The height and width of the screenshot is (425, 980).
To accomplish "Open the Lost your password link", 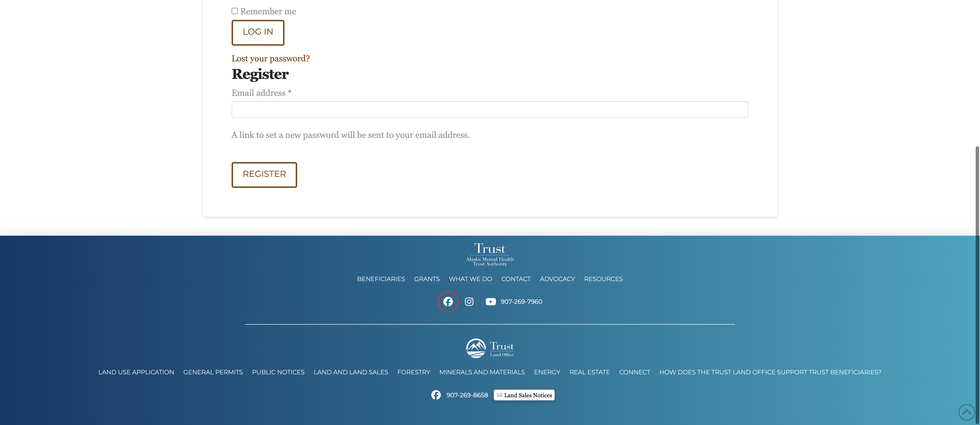I will 271,59.
